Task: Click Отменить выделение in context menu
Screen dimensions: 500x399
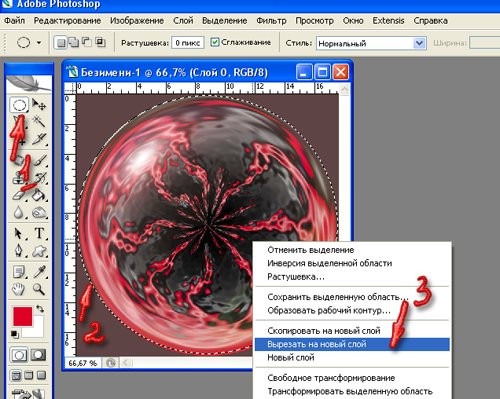Action: [x=311, y=250]
